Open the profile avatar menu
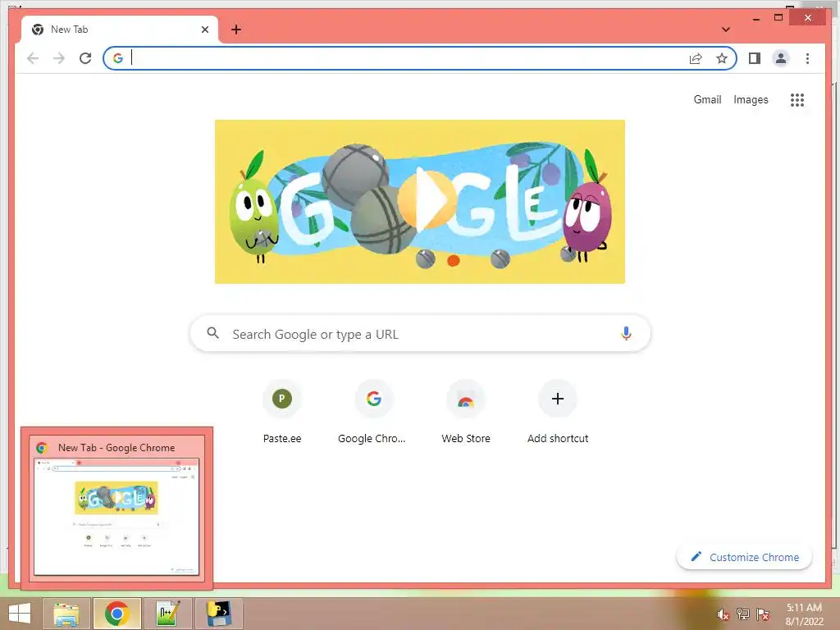This screenshot has height=630, width=840. (x=781, y=58)
